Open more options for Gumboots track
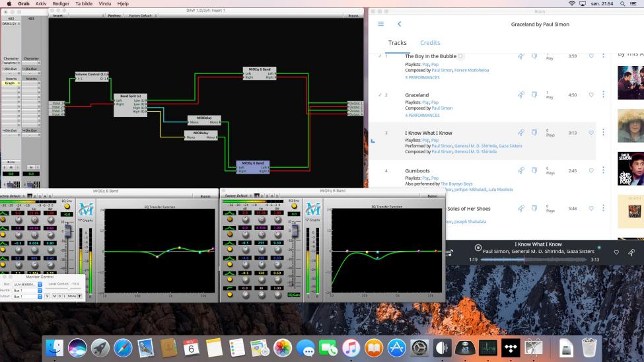The width and height of the screenshot is (644, 362). tap(603, 170)
